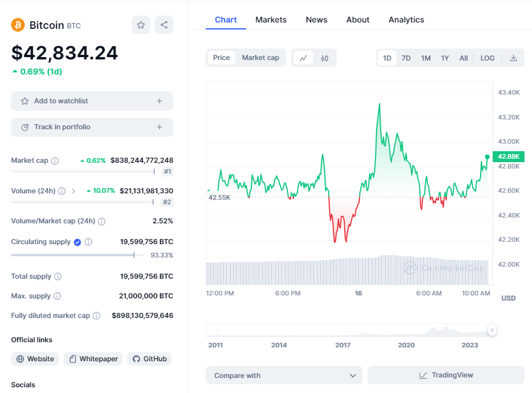Screen dimensions: 532x393
Task: Set chart range to 1Y
Action: (445, 58)
